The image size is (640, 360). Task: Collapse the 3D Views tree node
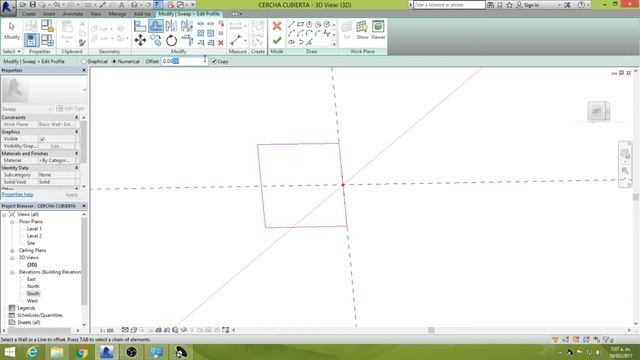(12, 258)
